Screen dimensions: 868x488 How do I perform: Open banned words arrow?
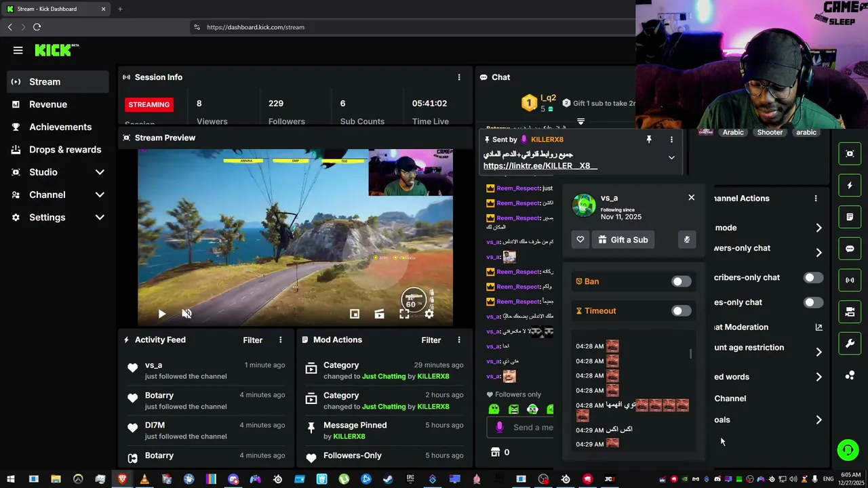pyautogui.click(x=818, y=377)
